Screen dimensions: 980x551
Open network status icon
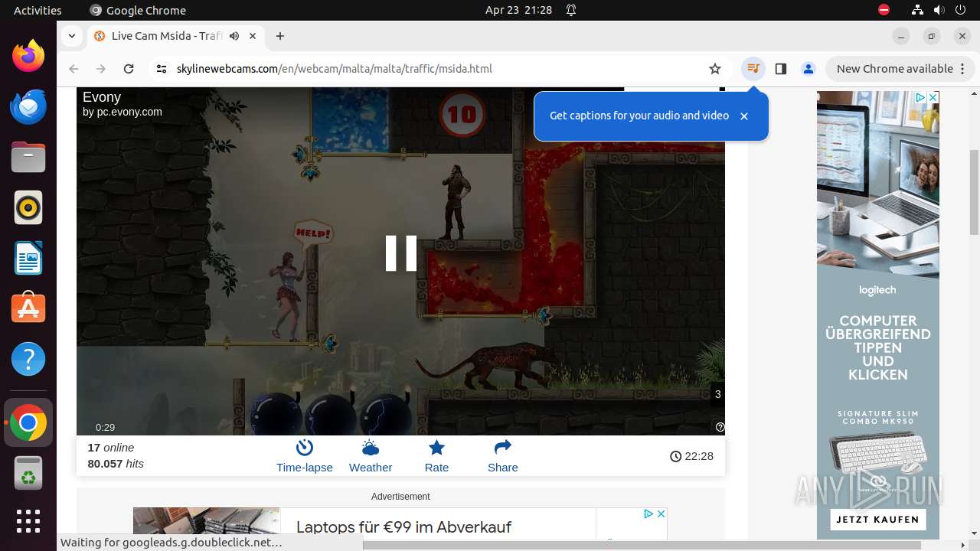[917, 10]
